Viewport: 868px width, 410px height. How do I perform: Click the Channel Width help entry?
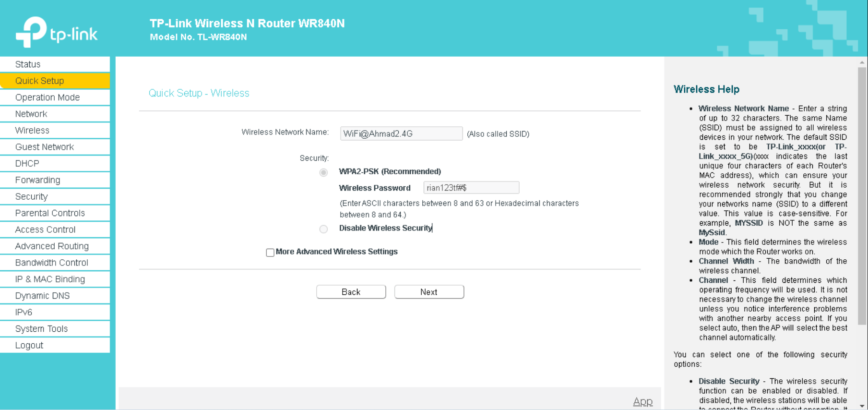click(x=726, y=261)
